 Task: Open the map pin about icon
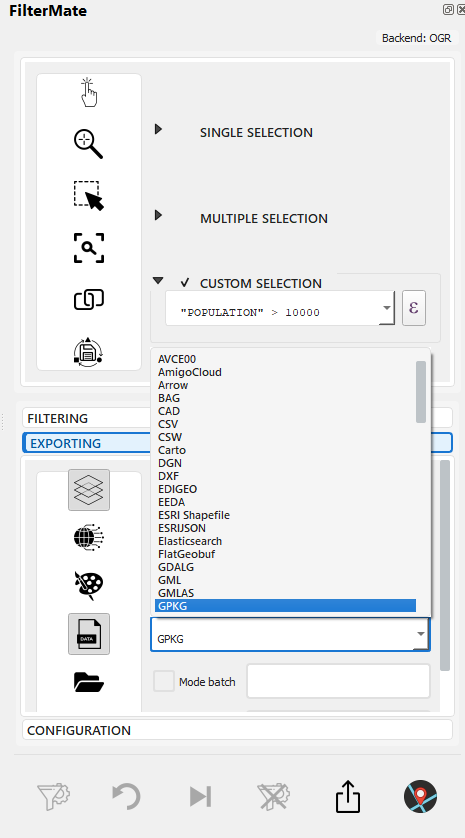(x=421, y=797)
